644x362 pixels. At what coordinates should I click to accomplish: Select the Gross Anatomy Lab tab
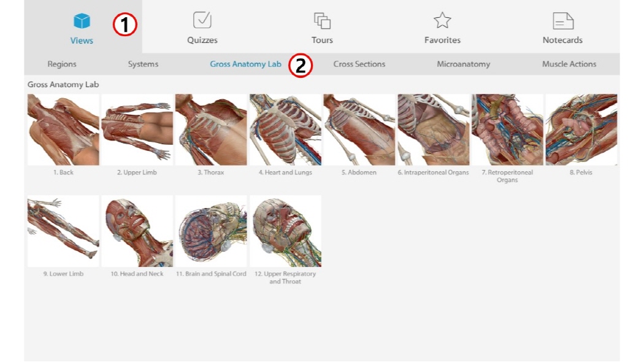[245, 64]
